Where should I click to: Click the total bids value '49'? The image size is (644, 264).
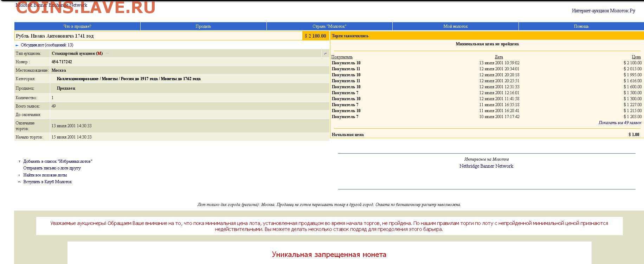tap(53, 106)
